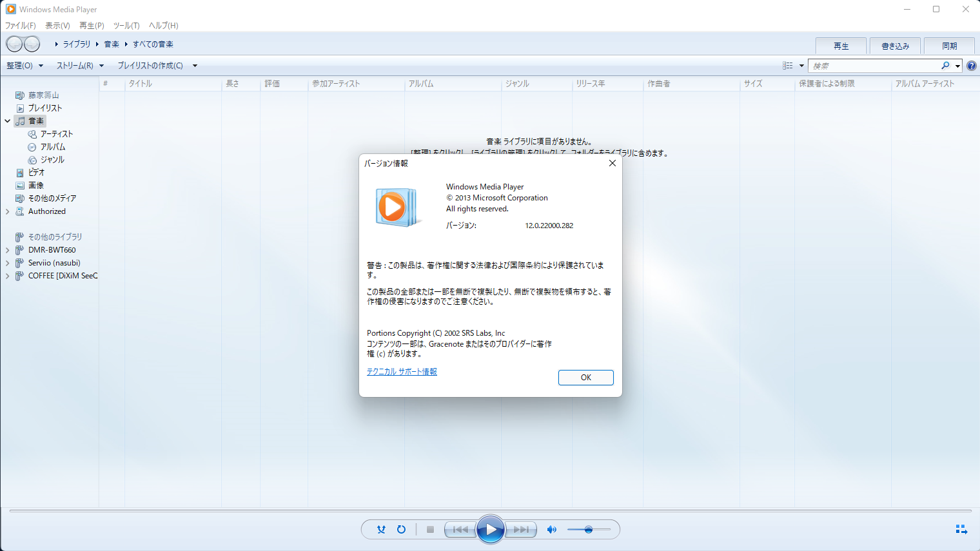The width and height of the screenshot is (980, 551).
Task: Open the view options dropdown arrow
Action: (x=801, y=66)
